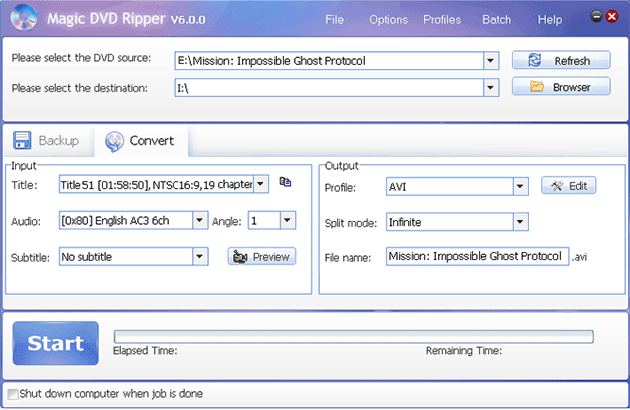Open the Title selection dropdown
The height and width of the screenshot is (410, 630).
coord(261,184)
